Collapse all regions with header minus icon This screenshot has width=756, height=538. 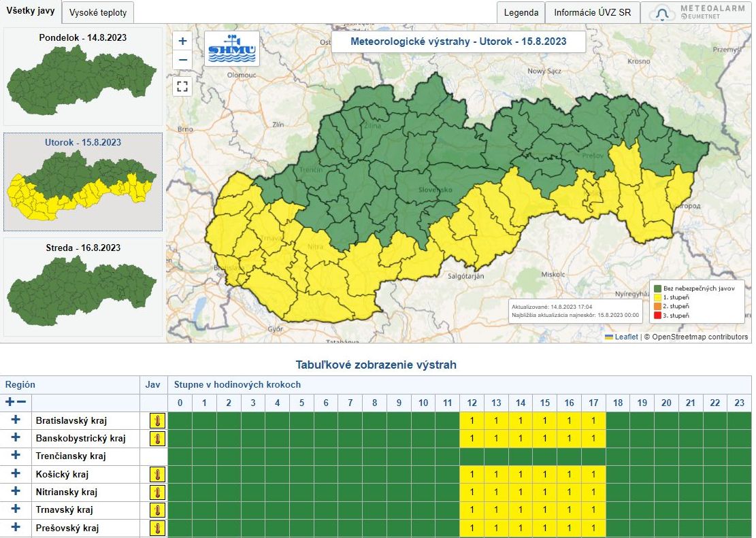[22, 403]
